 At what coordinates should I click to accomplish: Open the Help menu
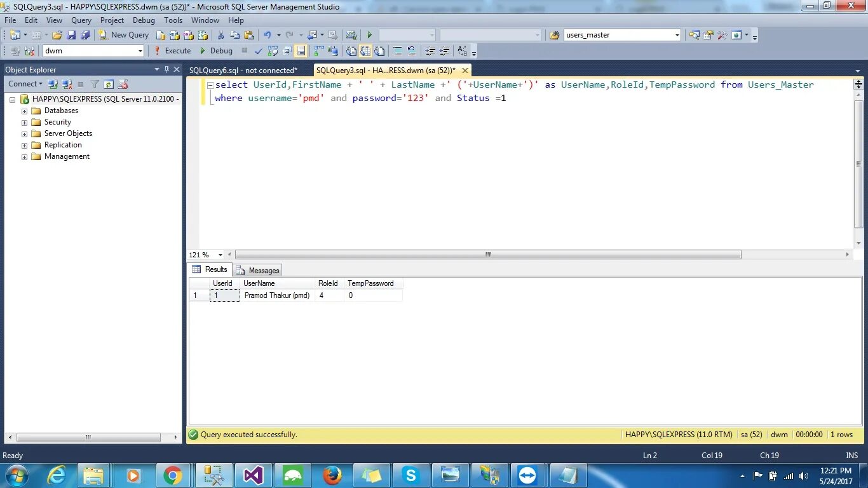pos(236,20)
